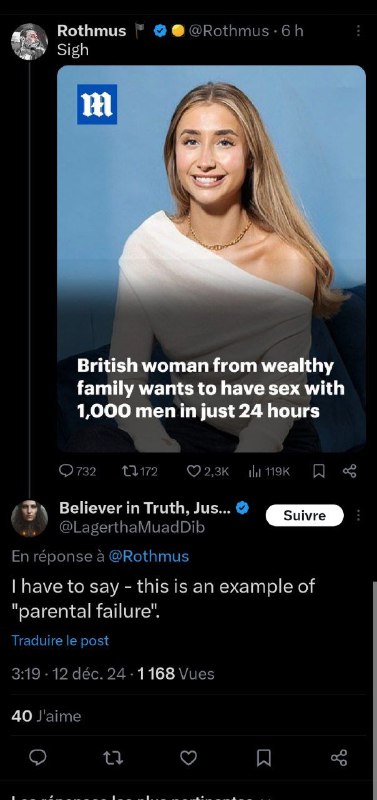The image size is (377, 800).
Task: Open more options for Rothmus post
Action: click(x=358, y=31)
